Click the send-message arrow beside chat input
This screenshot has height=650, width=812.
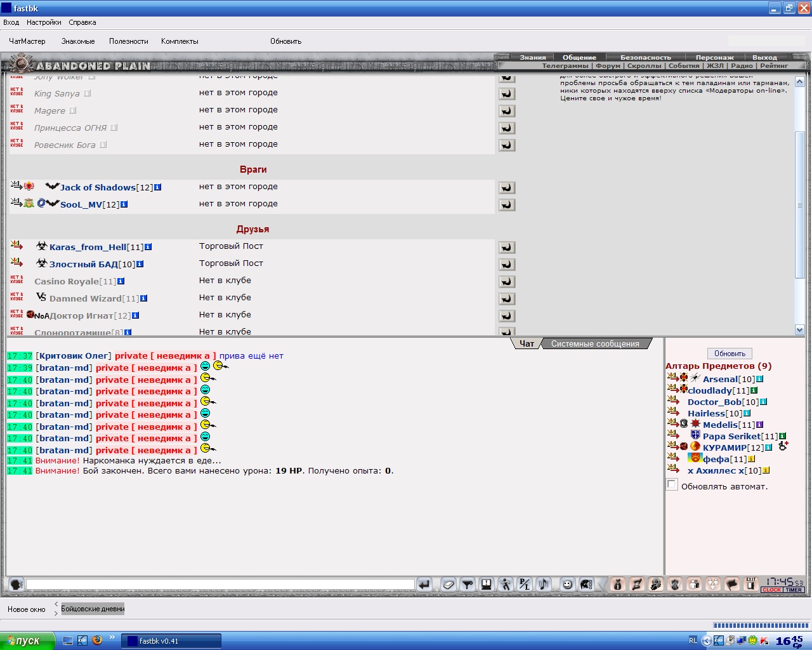coord(424,585)
